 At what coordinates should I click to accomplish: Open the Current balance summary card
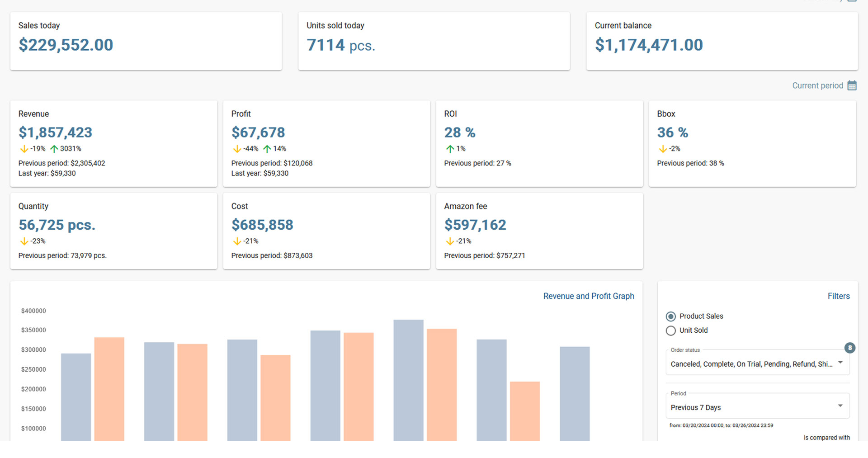click(x=722, y=41)
